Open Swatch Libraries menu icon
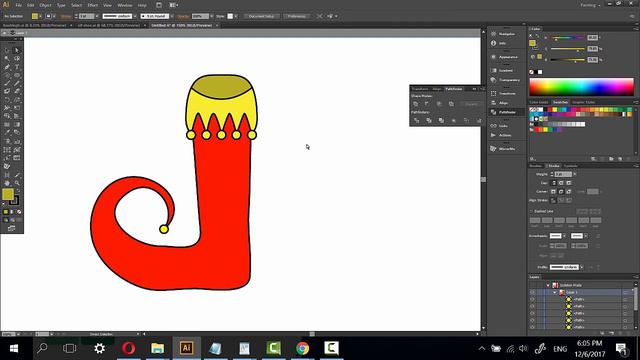640x360 pixels. click(533, 159)
